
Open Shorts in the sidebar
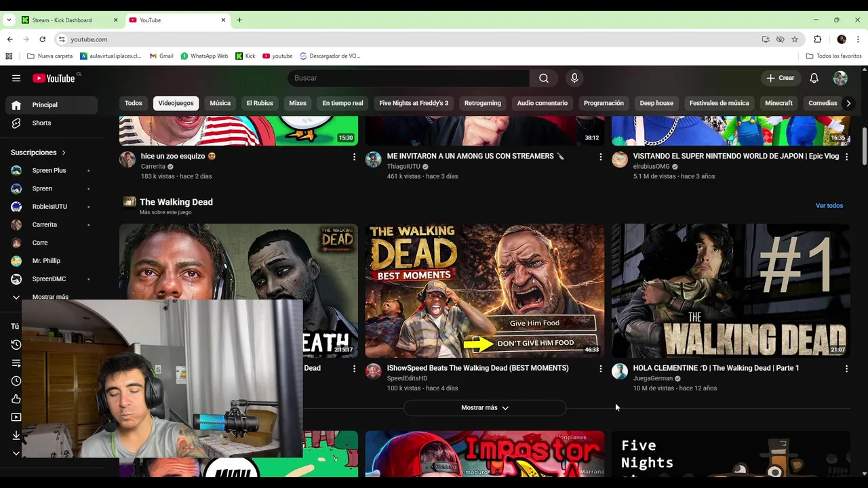pyautogui.click(x=52, y=123)
